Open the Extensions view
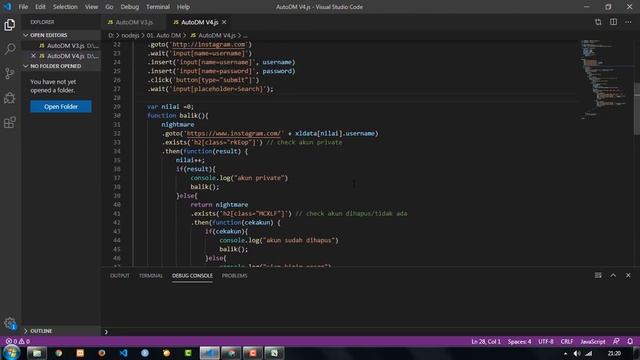Viewport: 640px width, 360px height. [x=10, y=122]
